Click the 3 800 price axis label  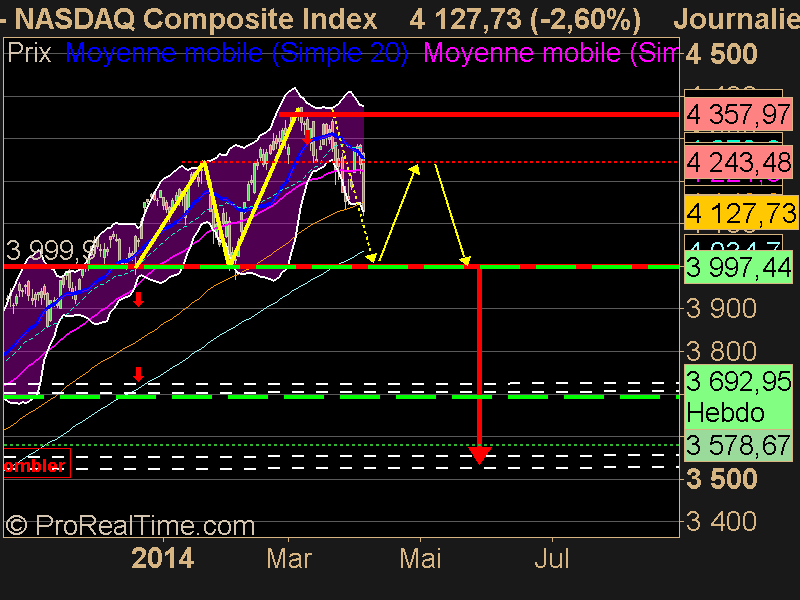pos(721,352)
